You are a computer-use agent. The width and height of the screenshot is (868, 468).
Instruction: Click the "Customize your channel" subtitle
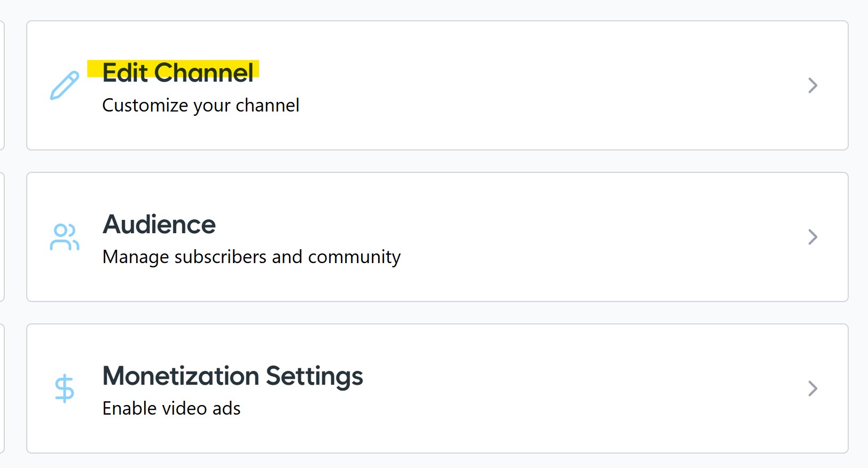coord(200,106)
